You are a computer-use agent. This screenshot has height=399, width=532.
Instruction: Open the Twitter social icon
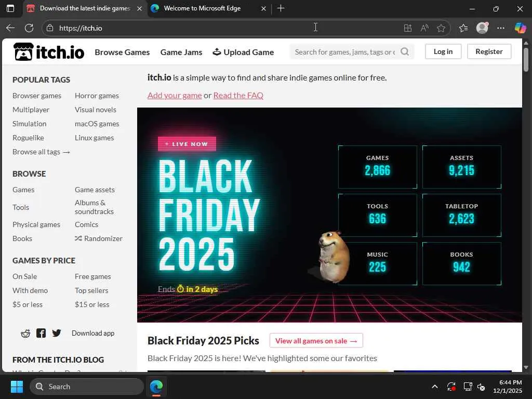tap(57, 333)
